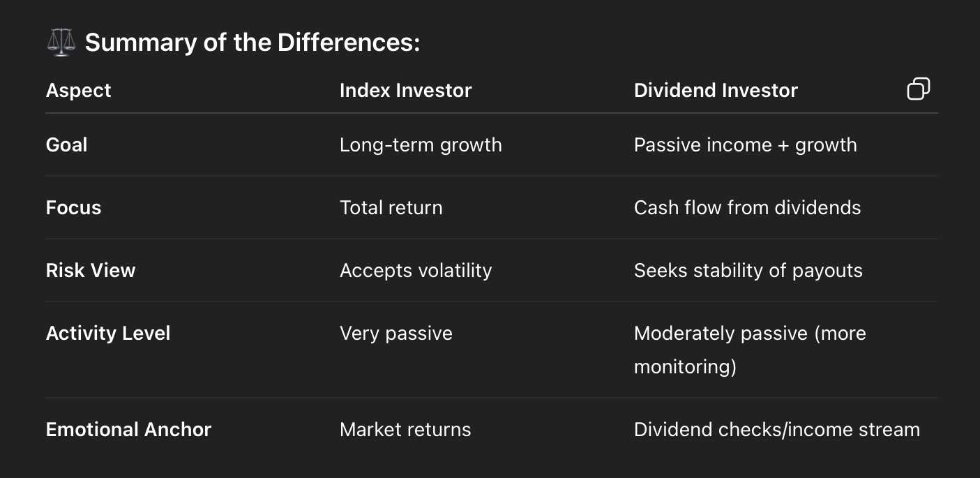
Task: Click the 'Passive income + growth' cell
Action: [x=745, y=145]
